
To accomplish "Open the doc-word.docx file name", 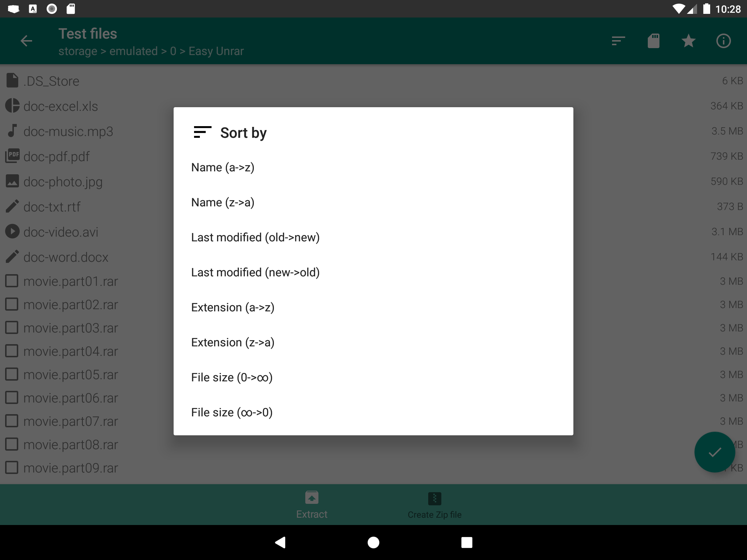I will click(x=66, y=257).
